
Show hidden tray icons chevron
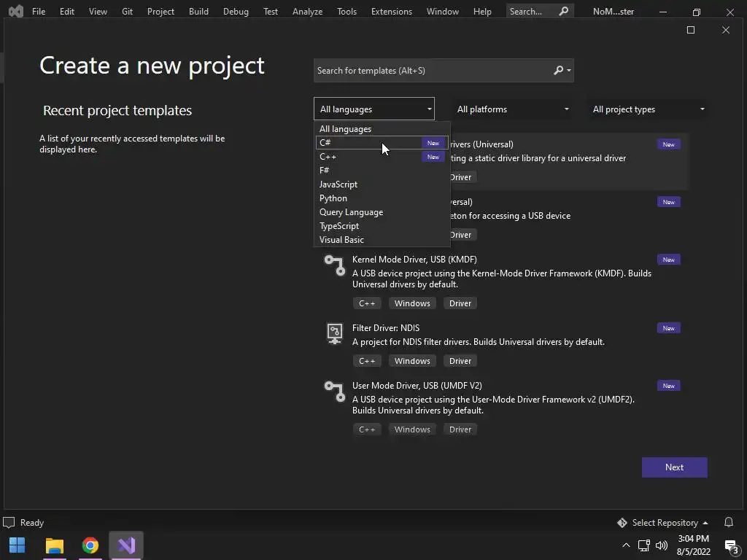(x=626, y=545)
